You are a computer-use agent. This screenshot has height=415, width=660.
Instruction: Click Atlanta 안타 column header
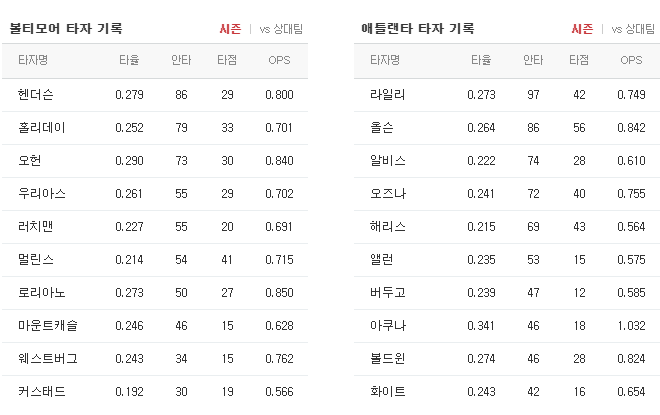click(533, 60)
